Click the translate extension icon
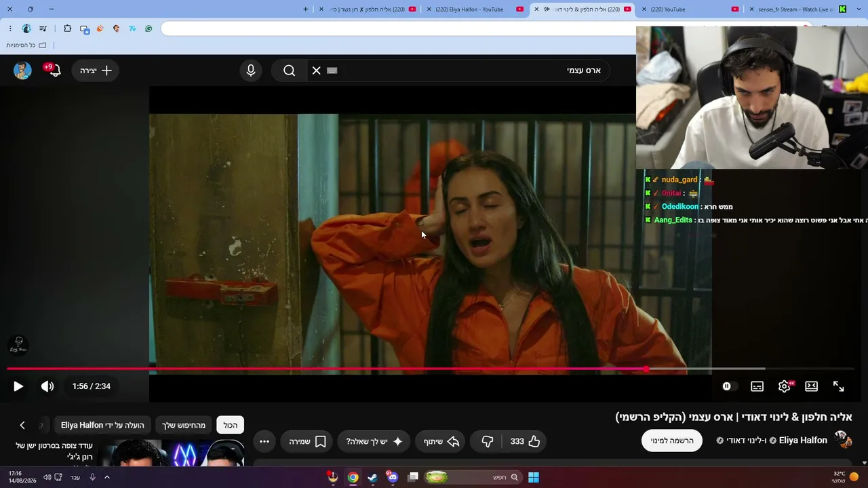The image size is (868, 488). [x=84, y=28]
